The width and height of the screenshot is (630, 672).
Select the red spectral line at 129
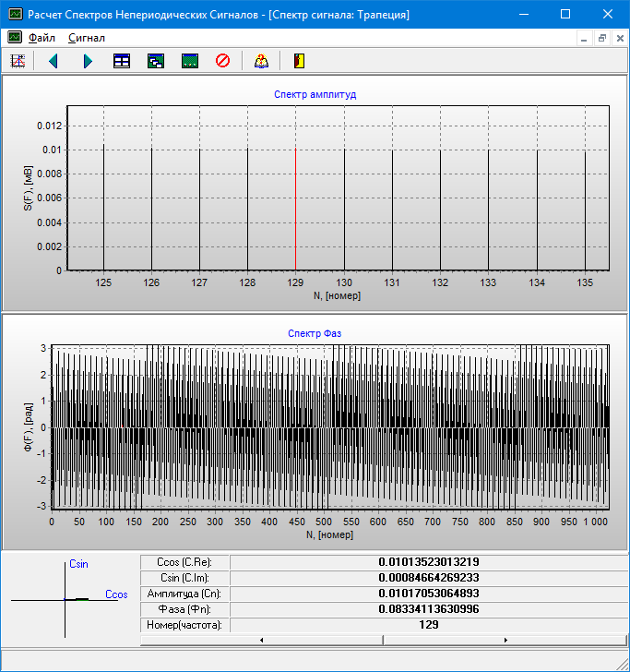(295, 208)
